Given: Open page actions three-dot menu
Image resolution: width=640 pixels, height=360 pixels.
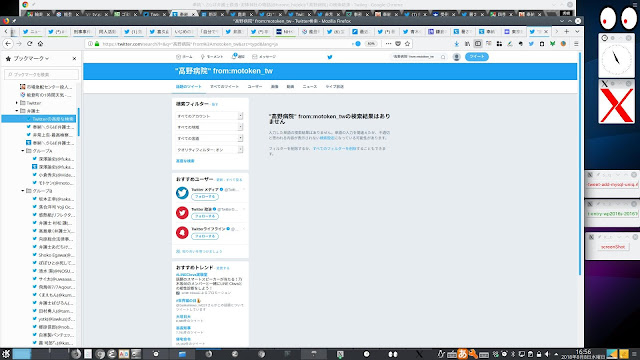Looking at the screenshot, I should click(x=388, y=43).
